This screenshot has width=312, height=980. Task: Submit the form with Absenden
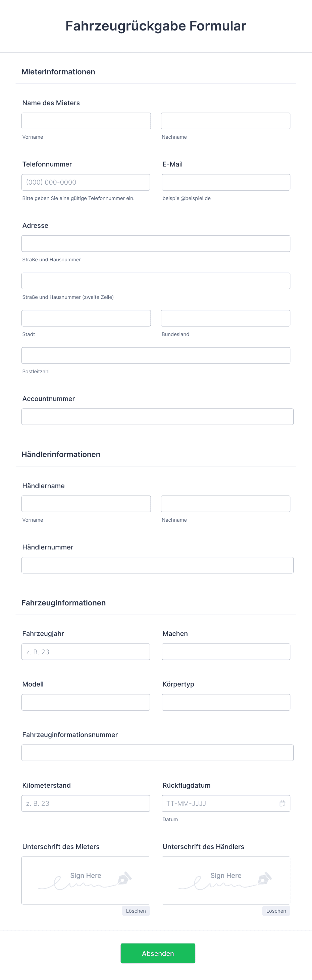click(158, 953)
